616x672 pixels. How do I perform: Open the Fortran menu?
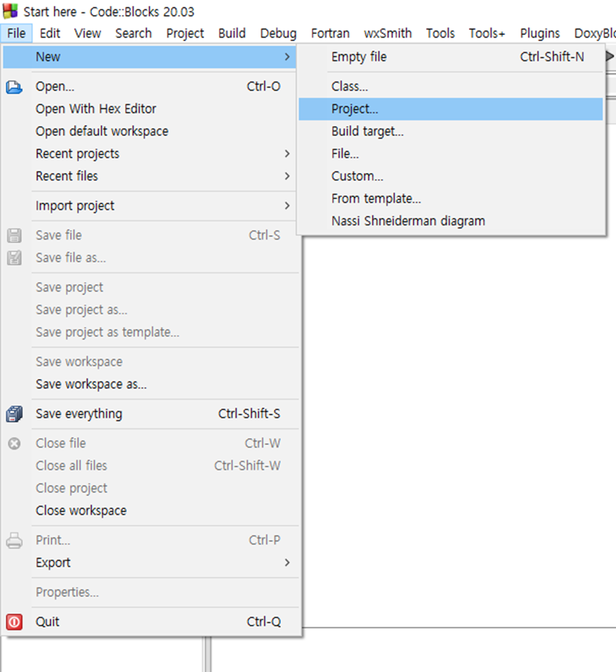[330, 34]
